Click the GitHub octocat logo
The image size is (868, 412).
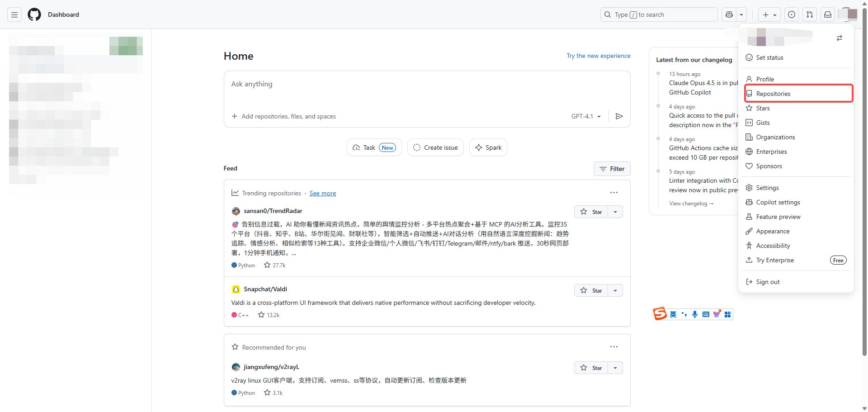(34, 14)
